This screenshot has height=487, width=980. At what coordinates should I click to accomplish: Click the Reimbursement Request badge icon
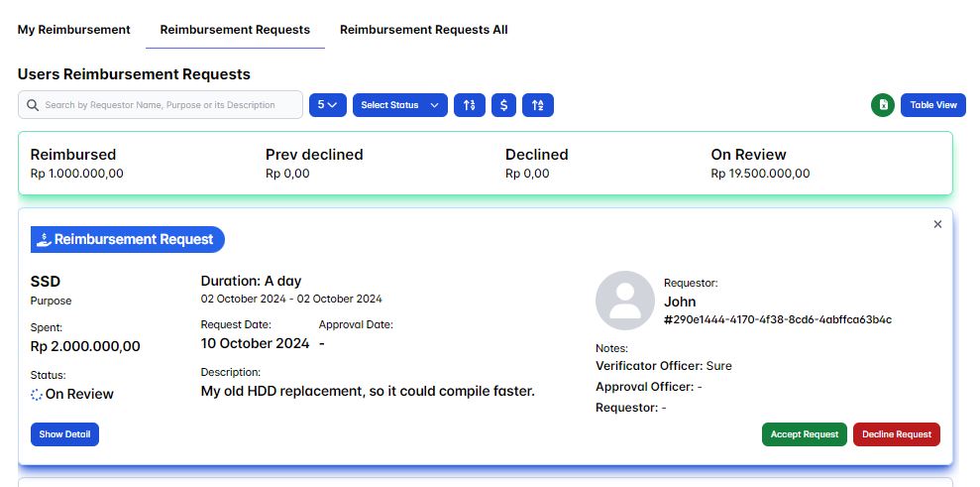[44, 239]
